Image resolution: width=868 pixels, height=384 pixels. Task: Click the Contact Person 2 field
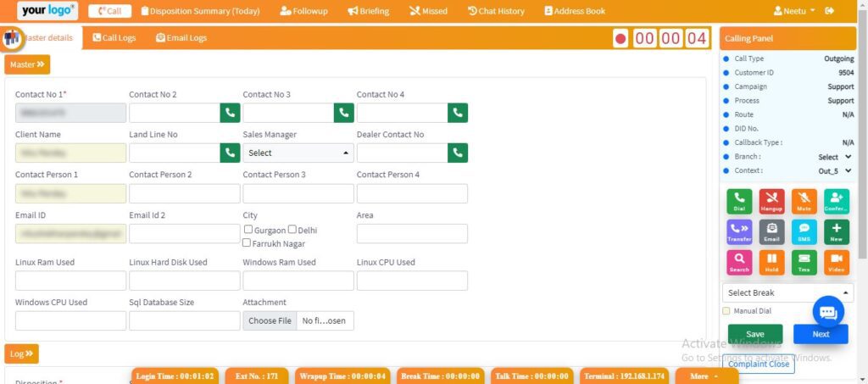pos(184,193)
